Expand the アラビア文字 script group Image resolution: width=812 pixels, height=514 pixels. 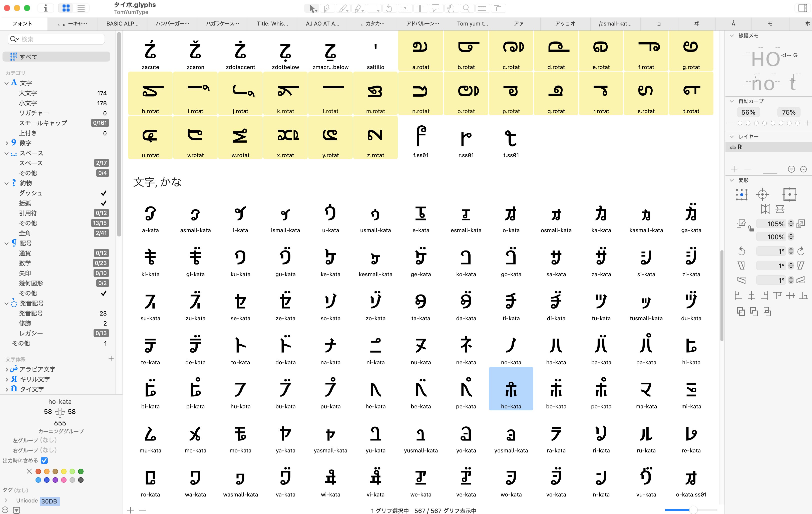[7, 369]
